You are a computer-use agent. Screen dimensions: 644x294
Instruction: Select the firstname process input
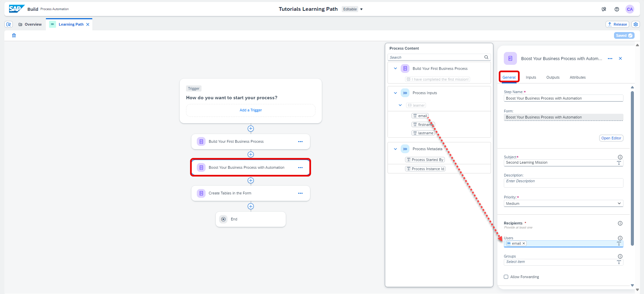click(x=423, y=125)
